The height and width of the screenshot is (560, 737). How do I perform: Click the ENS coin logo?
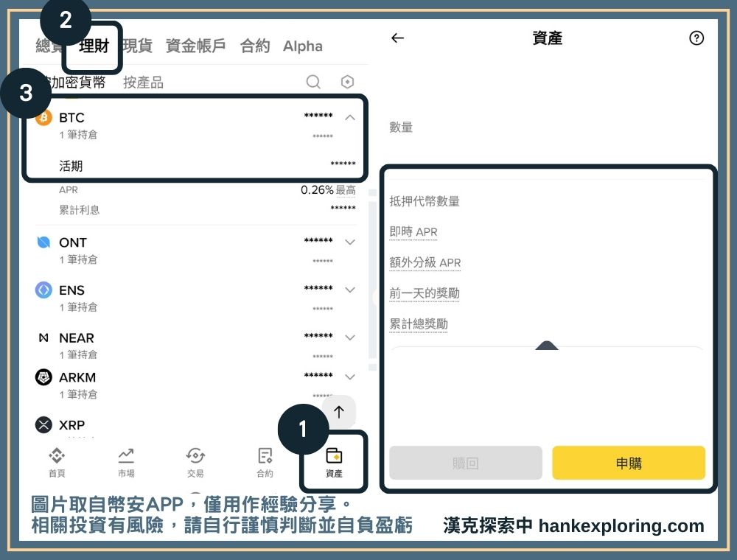point(43,290)
